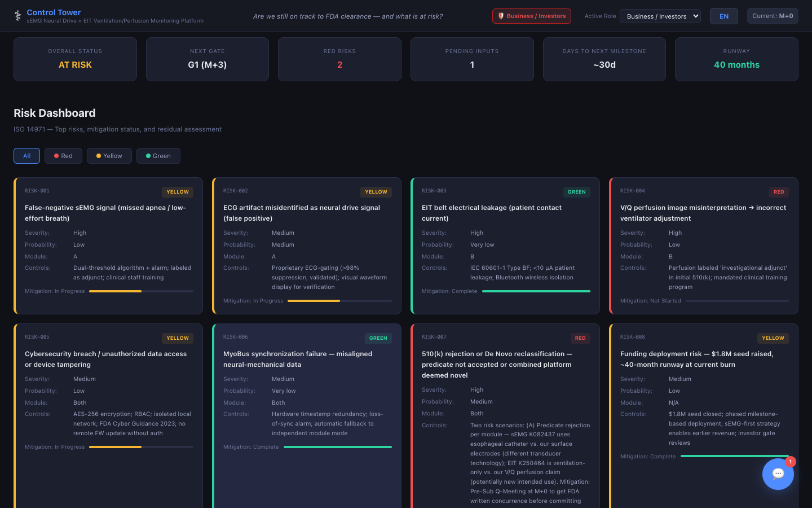This screenshot has width=812, height=508.
Task: Click the RED tag on RISK-004
Action: 778,192
